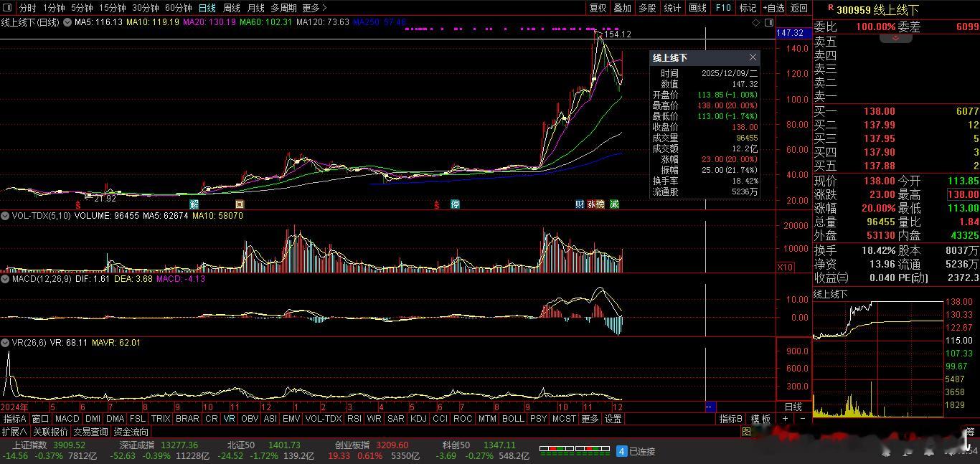Viewport: 980px width, 464px height.
Task: Select the 30分钟 period
Action: pos(146,8)
